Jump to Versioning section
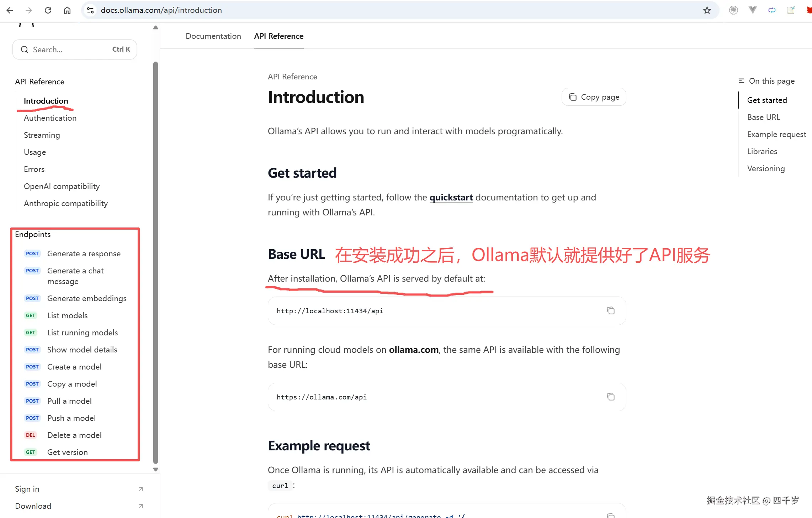812x518 pixels. click(x=766, y=168)
